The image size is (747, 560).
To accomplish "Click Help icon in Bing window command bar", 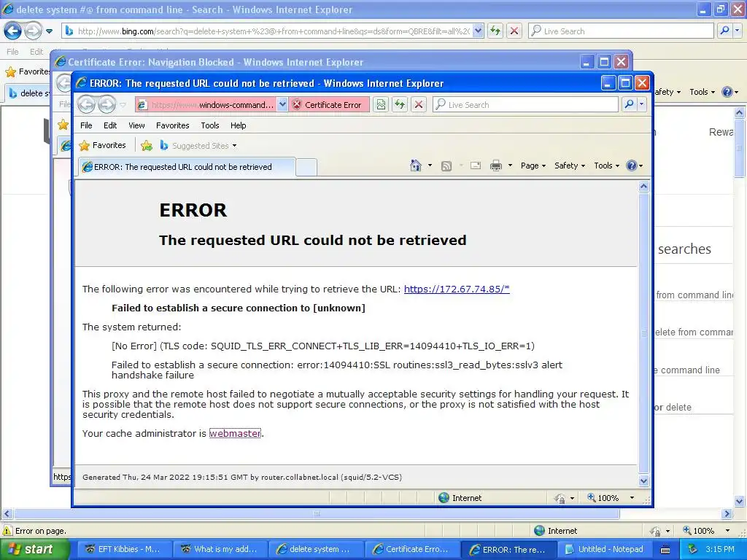I will pos(727,92).
